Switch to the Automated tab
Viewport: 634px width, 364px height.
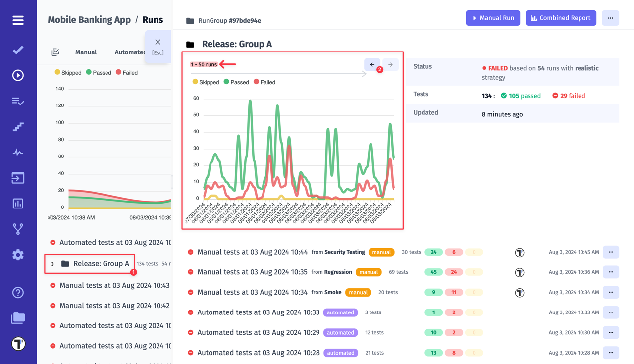coord(129,52)
